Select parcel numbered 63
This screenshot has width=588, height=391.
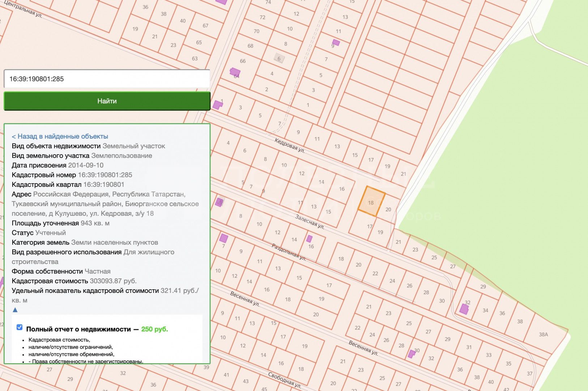(x=195, y=58)
